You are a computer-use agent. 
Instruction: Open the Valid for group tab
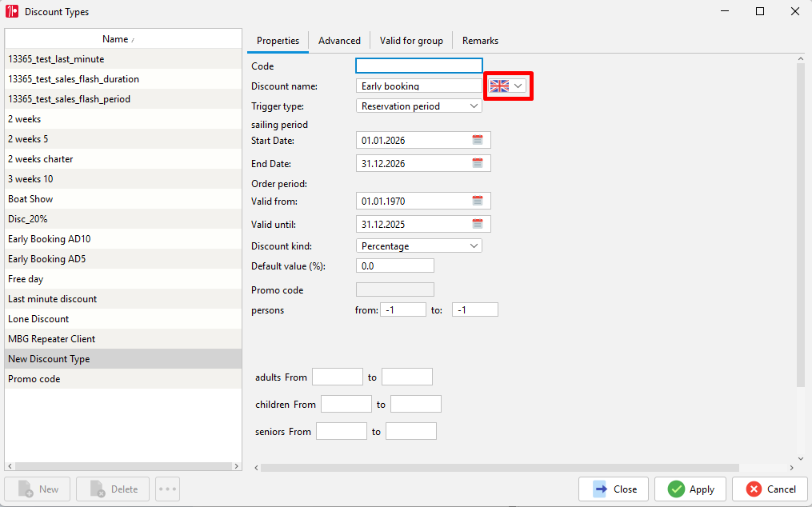(411, 41)
